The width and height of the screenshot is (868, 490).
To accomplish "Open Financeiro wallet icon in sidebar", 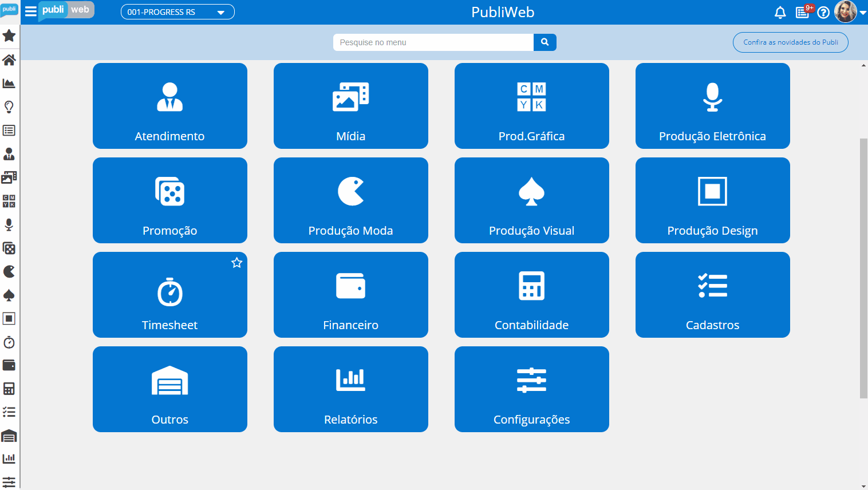I will coord(9,365).
